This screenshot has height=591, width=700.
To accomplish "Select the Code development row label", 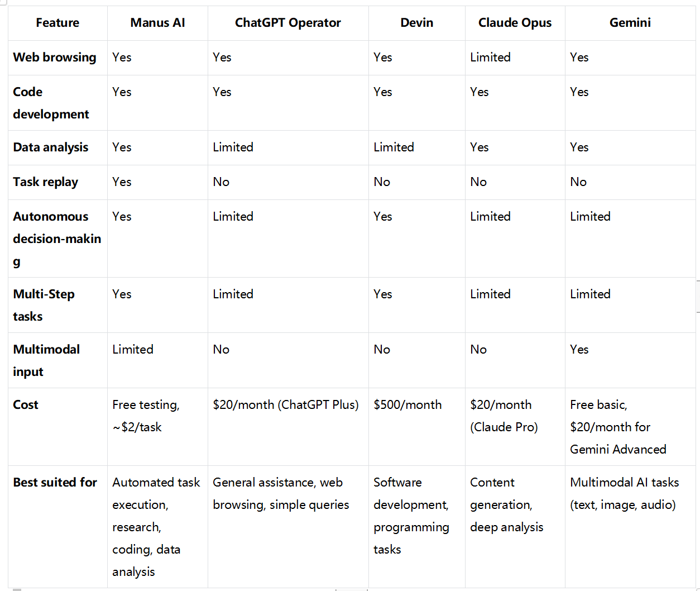I will pos(51,103).
